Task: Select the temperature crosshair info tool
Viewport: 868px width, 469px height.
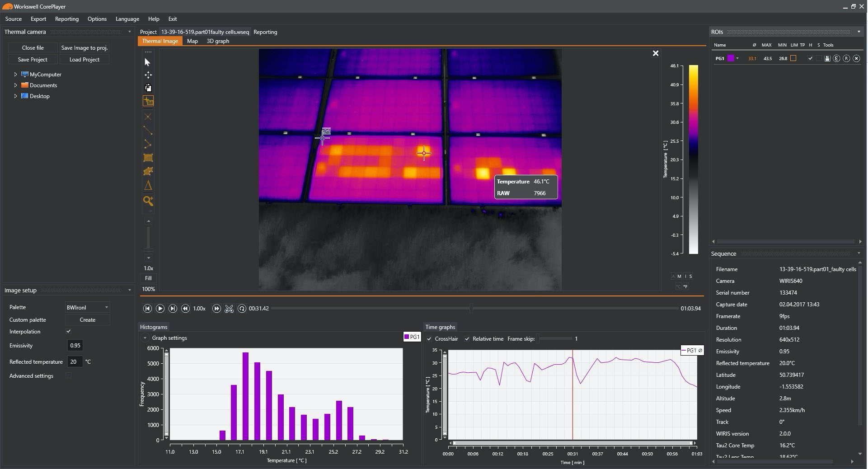Action: coord(148,101)
